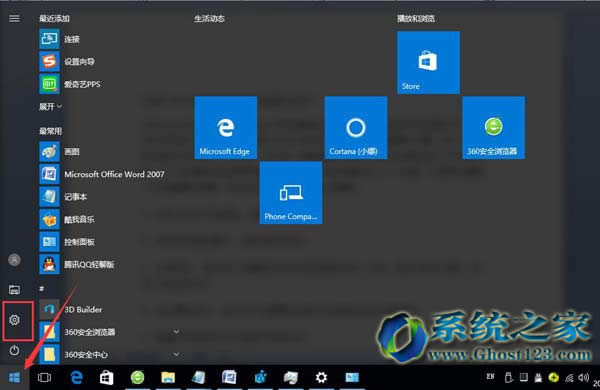Screen dimensions: 600x390
Task: Open the Cortana (小娜) tile
Action: click(356, 127)
